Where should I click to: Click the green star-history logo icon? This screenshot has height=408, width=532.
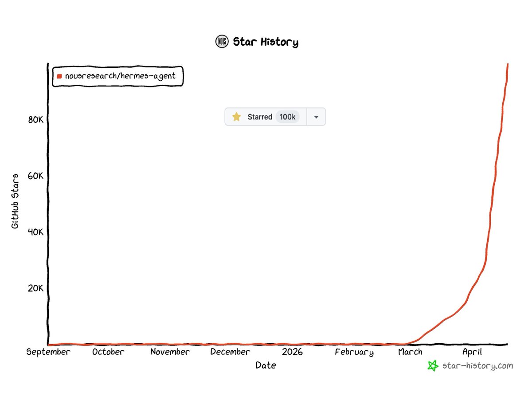[x=433, y=365]
